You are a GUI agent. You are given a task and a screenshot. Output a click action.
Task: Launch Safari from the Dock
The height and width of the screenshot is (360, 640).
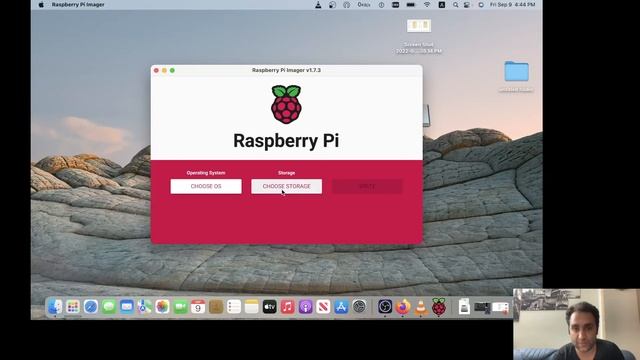(x=91, y=307)
